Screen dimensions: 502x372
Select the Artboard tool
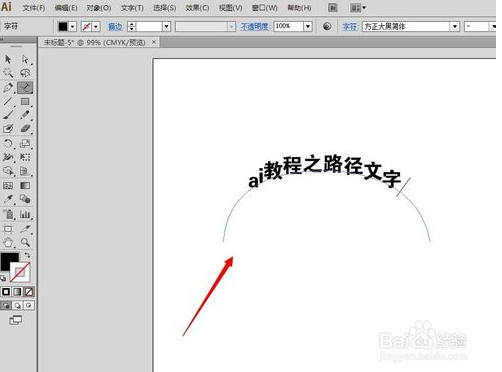pos(8,229)
